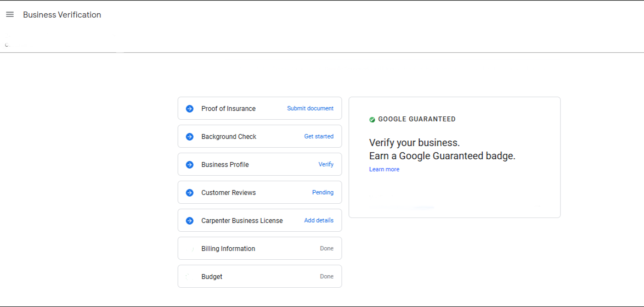The height and width of the screenshot is (307, 644).
Task: Click the Business Verification page title
Action: pos(62,15)
